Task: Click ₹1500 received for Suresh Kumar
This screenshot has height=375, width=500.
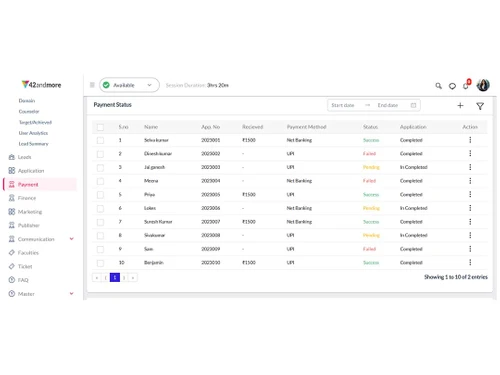Action: click(x=249, y=222)
